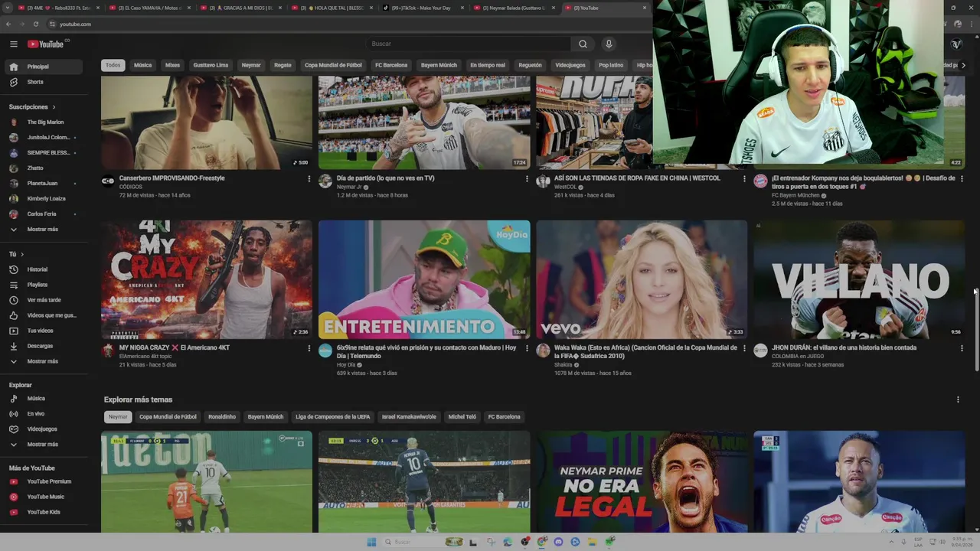980x551 pixels.
Task: Reload the page in the browser
Action: (34, 24)
